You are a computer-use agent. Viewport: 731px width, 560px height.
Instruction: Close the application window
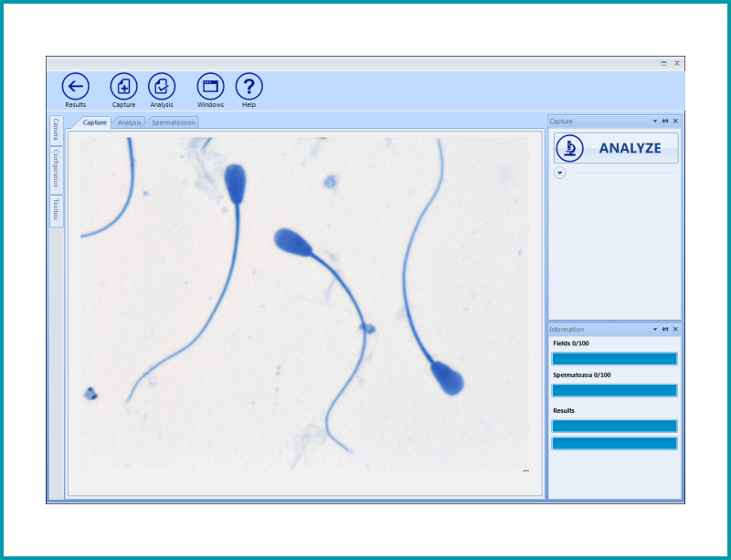pos(677,63)
